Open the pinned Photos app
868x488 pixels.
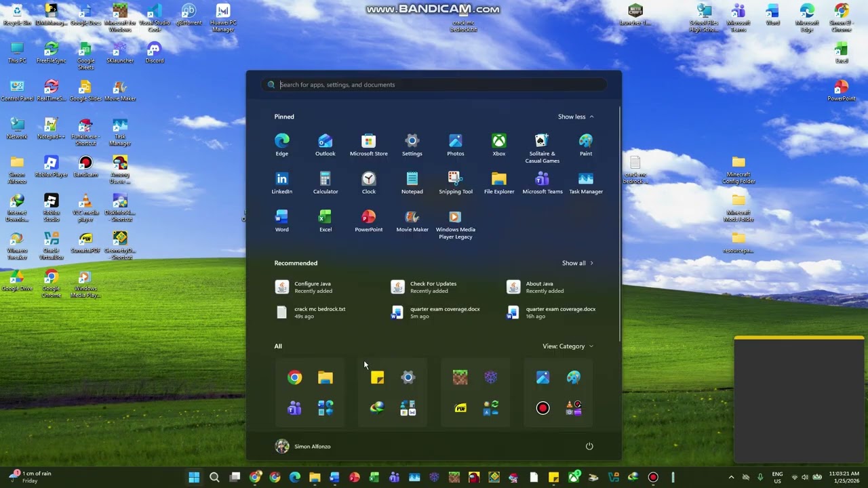[455, 145]
